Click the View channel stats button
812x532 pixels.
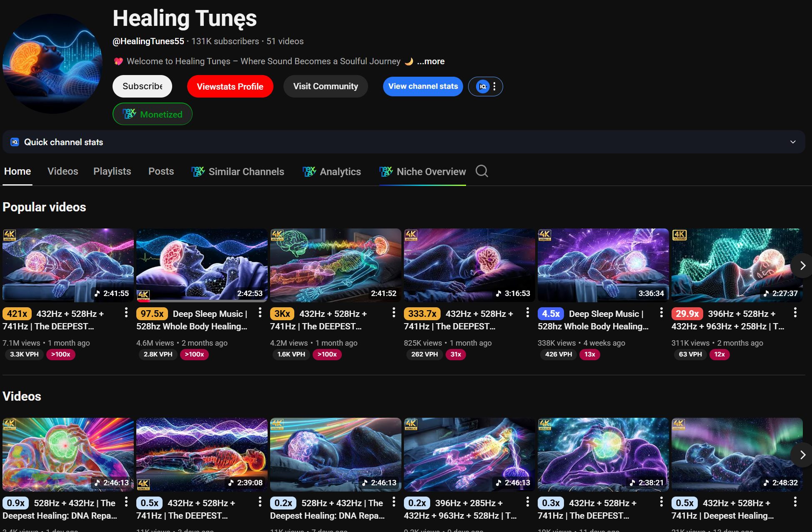pos(422,86)
